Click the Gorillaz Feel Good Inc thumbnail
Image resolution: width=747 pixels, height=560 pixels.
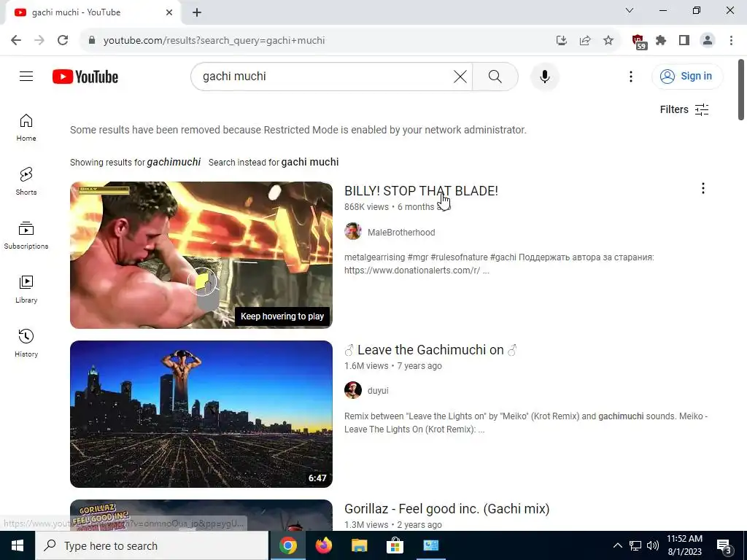201,515
